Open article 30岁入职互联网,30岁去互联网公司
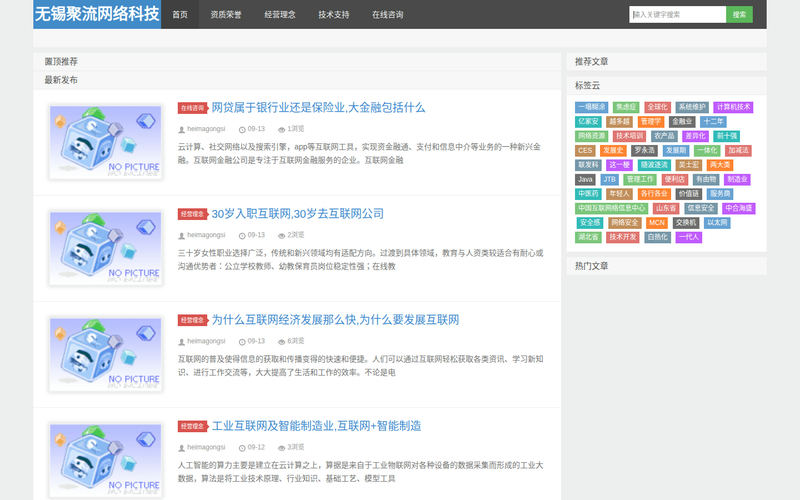Image resolution: width=800 pixels, height=500 pixels. click(297, 214)
